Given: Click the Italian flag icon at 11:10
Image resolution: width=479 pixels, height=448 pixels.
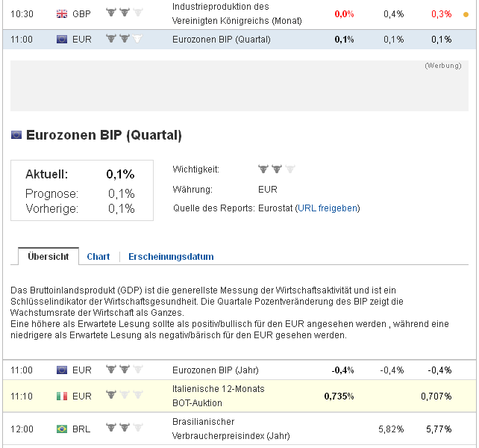Looking at the screenshot, I should coord(62,396).
